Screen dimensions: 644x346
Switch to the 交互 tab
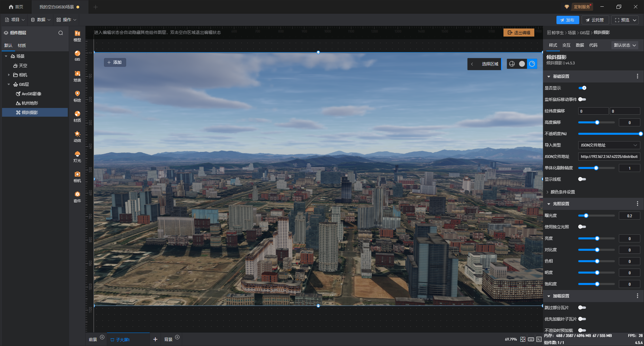(x=566, y=45)
